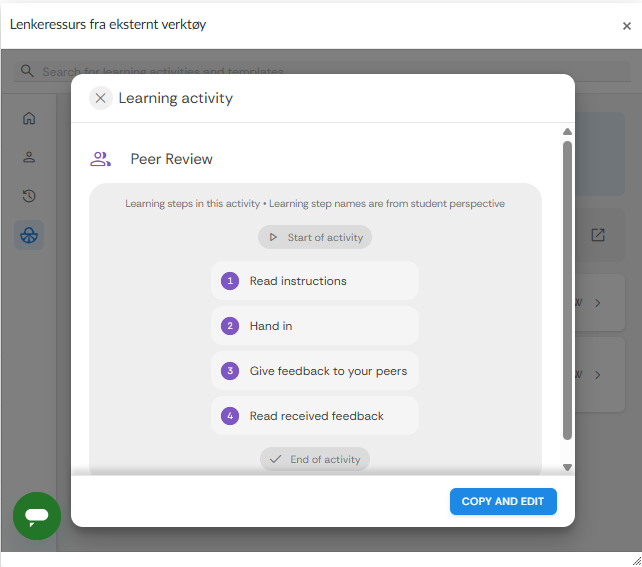Screen dimensions: 642x567
Task: Click the person profile sidebar icon
Action: [29, 157]
